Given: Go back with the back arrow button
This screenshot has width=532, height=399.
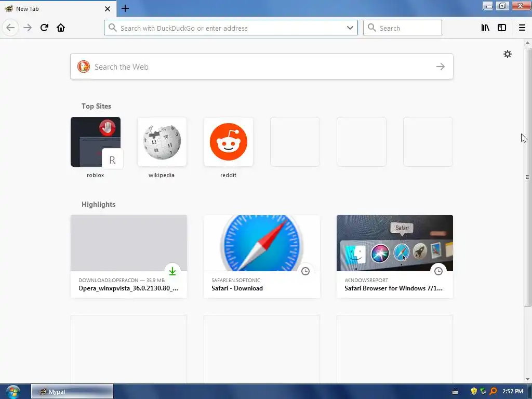Looking at the screenshot, I should click(10, 28).
